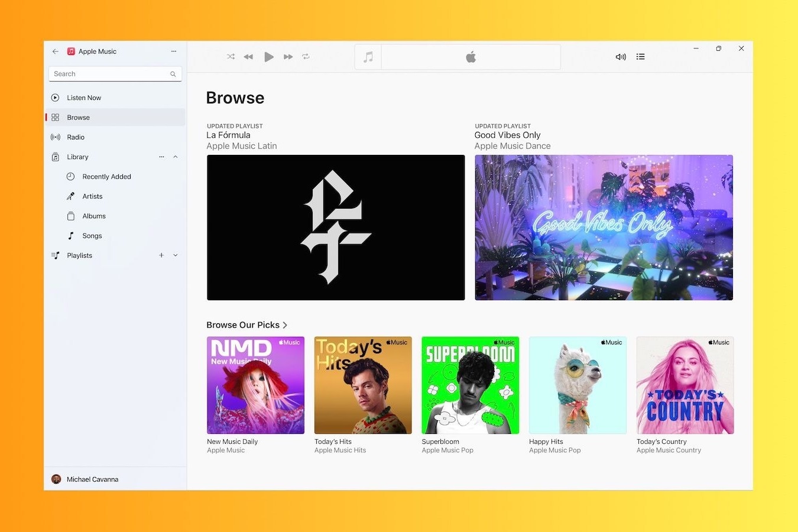The height and width of the screenshot is (532, 798).
Task: Toggle shuffle playback
Action: point(231,56)
